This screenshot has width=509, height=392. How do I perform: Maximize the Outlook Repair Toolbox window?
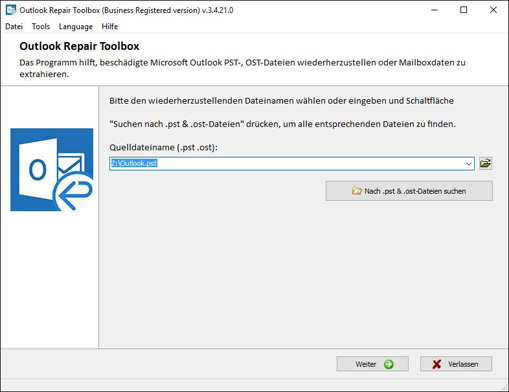pos(463,10)
